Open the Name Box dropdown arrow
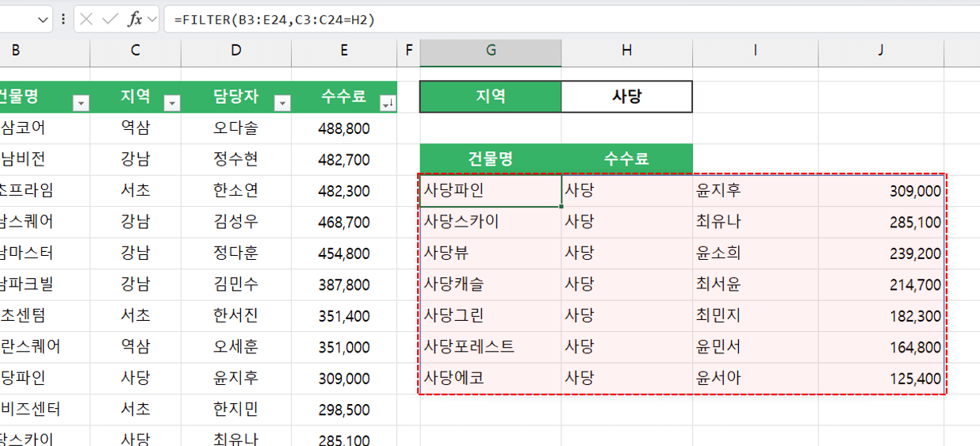 42,19
